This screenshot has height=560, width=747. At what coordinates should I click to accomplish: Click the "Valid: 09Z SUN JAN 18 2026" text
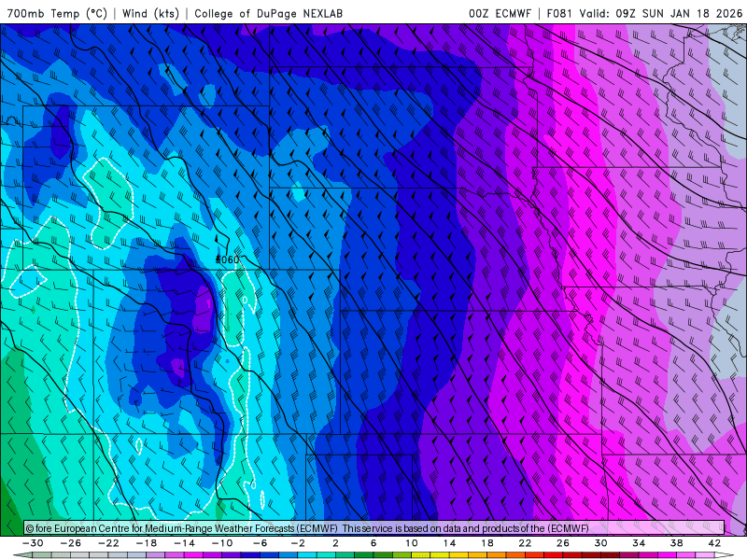point(661,13)
